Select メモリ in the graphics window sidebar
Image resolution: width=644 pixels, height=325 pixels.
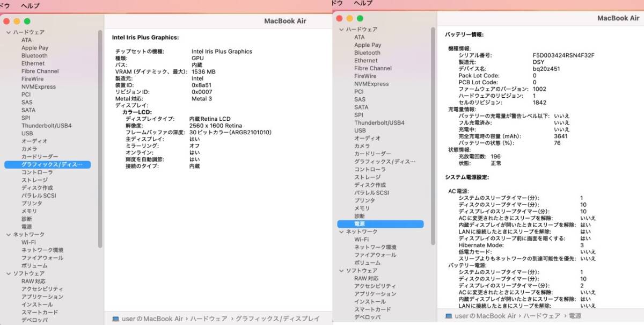(x=29, y=212)
